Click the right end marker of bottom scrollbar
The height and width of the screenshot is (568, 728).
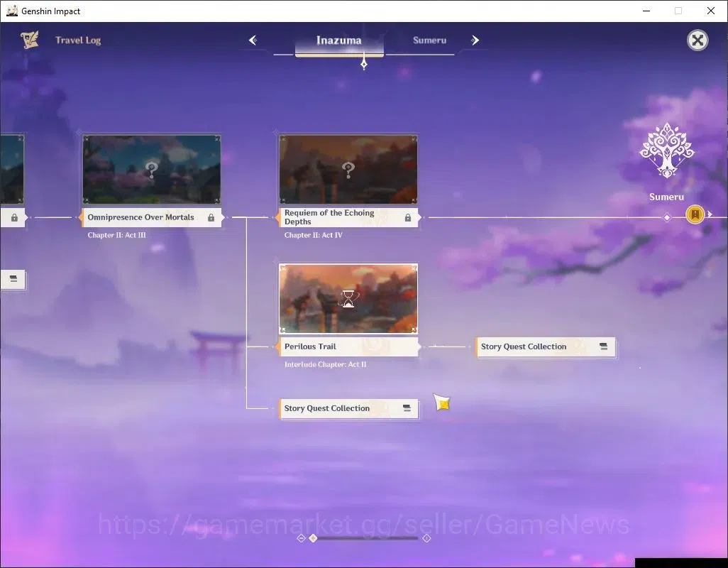426,537
